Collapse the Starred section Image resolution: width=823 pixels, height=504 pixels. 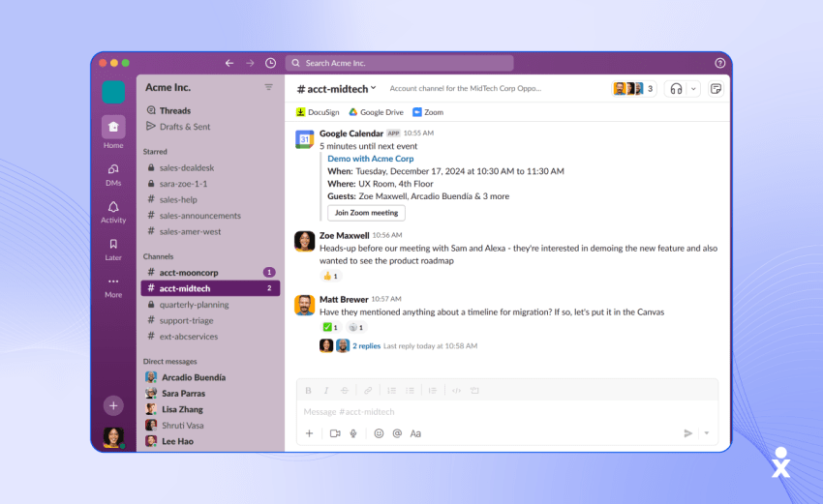pos(155,152)
